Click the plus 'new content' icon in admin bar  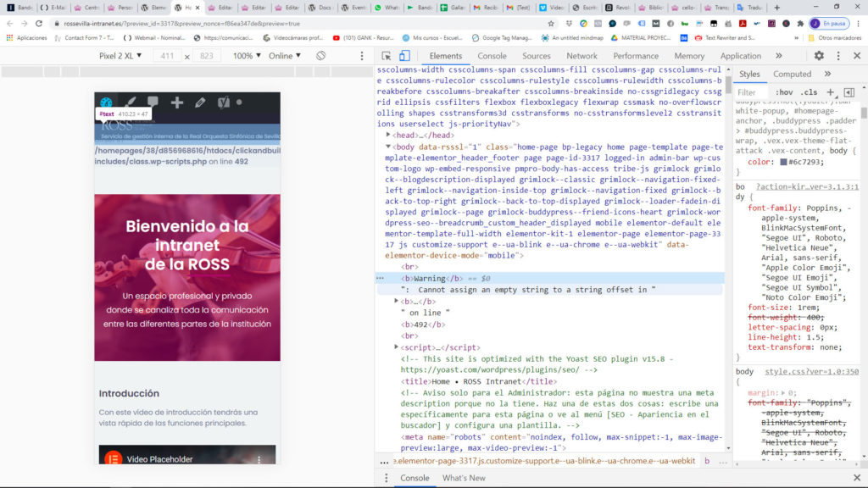(x=177, y=103)
